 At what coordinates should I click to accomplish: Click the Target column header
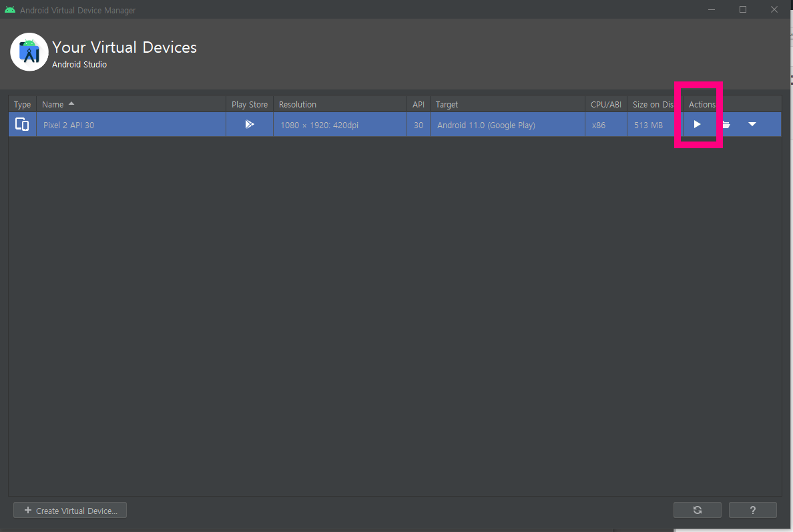tap(507, 104)
